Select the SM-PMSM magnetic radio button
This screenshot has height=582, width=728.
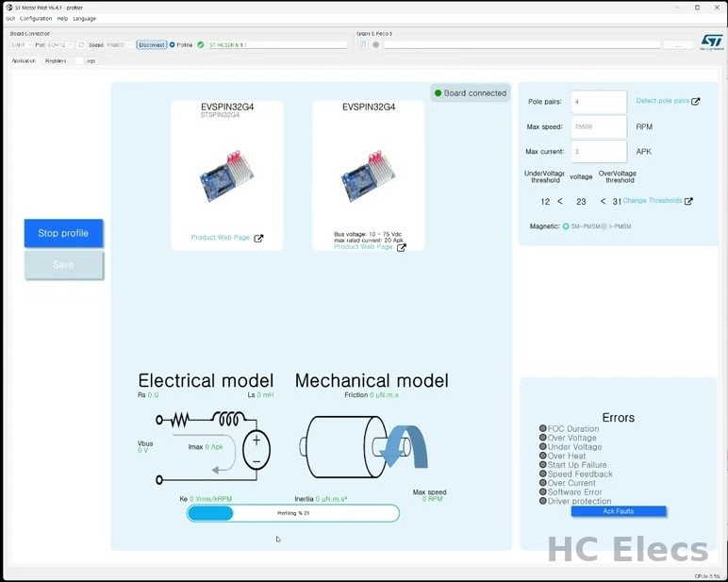566,226
